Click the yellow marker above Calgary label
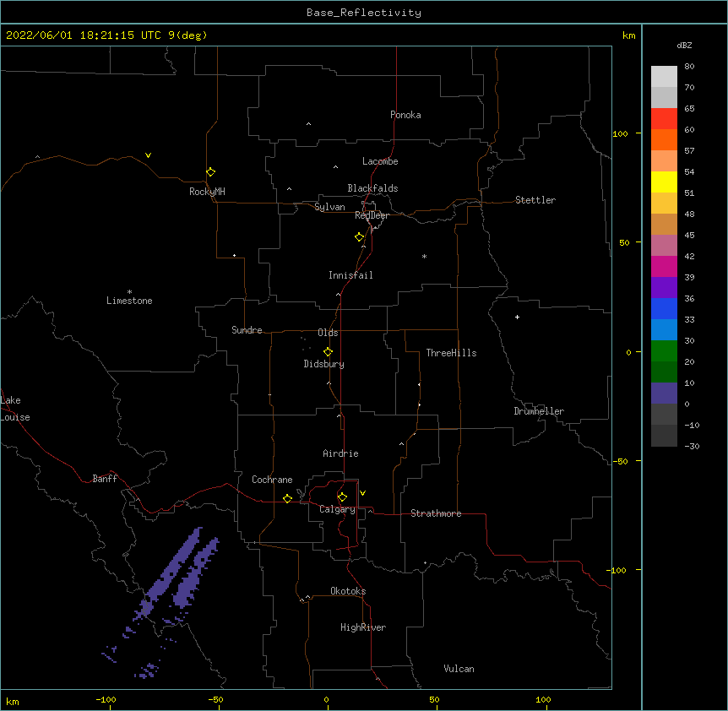The width and height of the screenshot is (728, 711). point(342,497)
